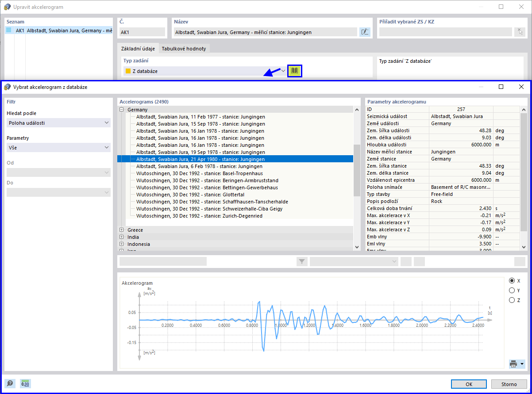This screenshot has width=532, height=394.
Task: Open the accelerogram database library icon
Action: tap(295, 71)
